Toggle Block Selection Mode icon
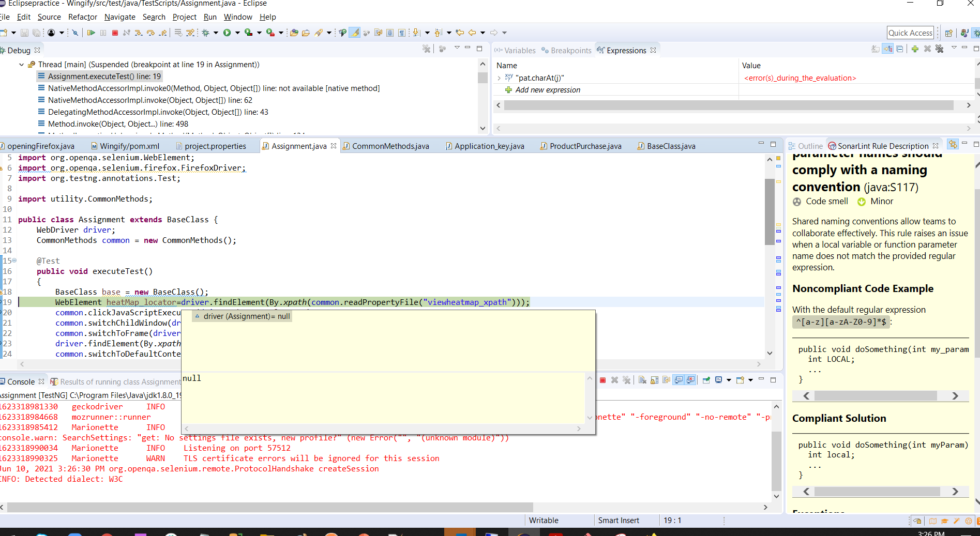The image size is (980, 536). tap(390, 33)
